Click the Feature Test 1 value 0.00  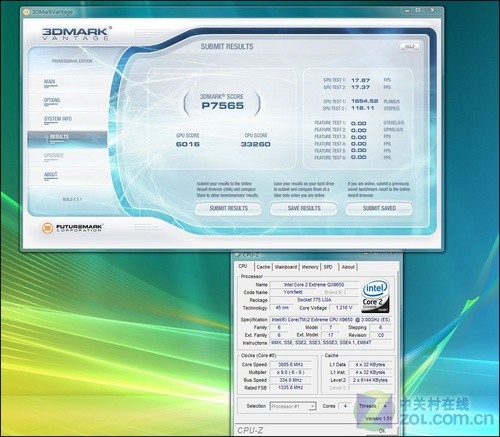click(x=359, y=123)
